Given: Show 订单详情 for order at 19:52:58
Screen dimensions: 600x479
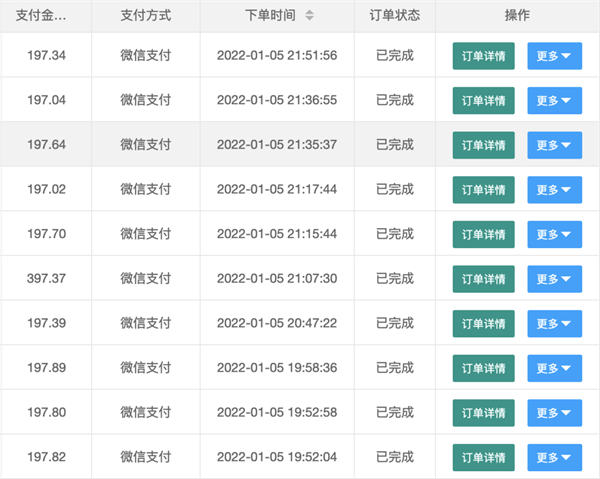Looking at the screenshot, I should [x=483, y=413].
